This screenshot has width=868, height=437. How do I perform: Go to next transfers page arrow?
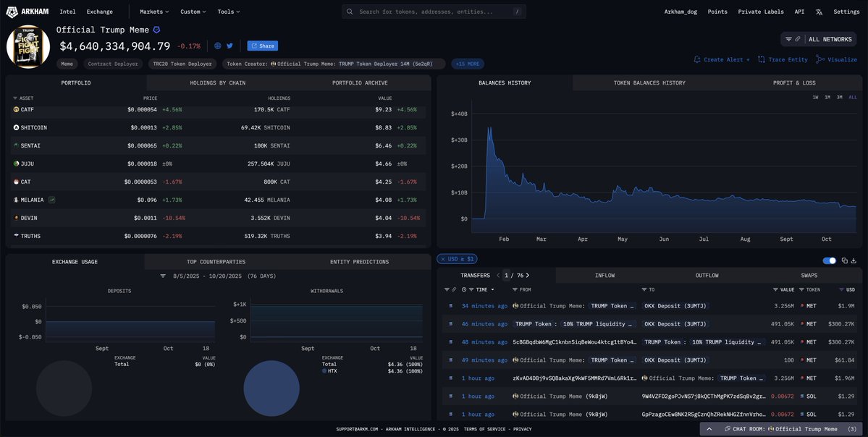(x=528, y=276)
